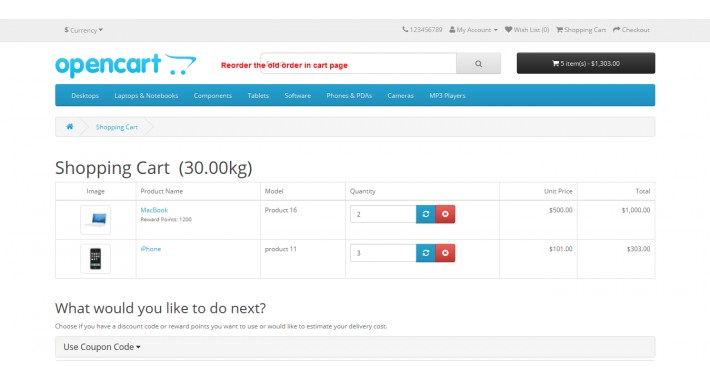
Task: Click the OpenCart logo
Action: [x=125, y=65]
